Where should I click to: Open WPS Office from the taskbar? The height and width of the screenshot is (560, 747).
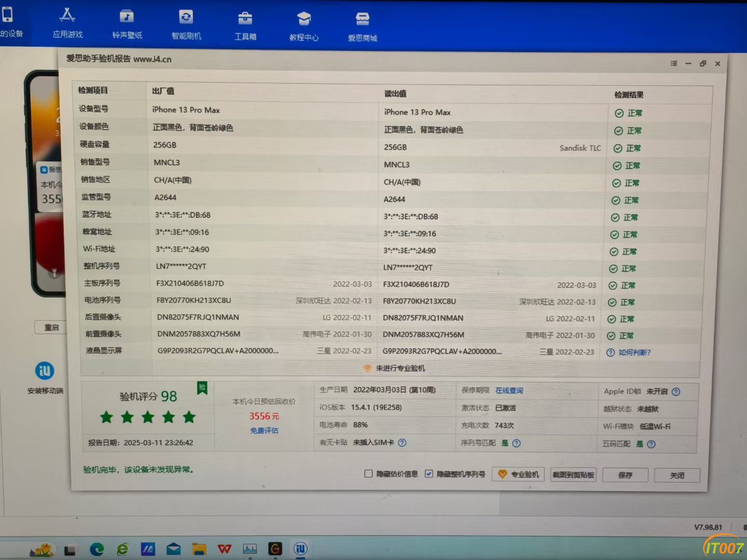[x=225, y=549]
